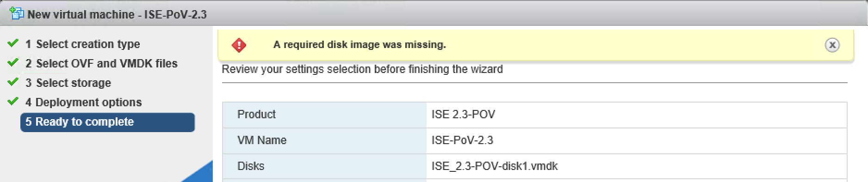Select the ISE-PoV-2.3 VM name value
The height and width of the screenshot is (182, 868).
tap(462, 140)
